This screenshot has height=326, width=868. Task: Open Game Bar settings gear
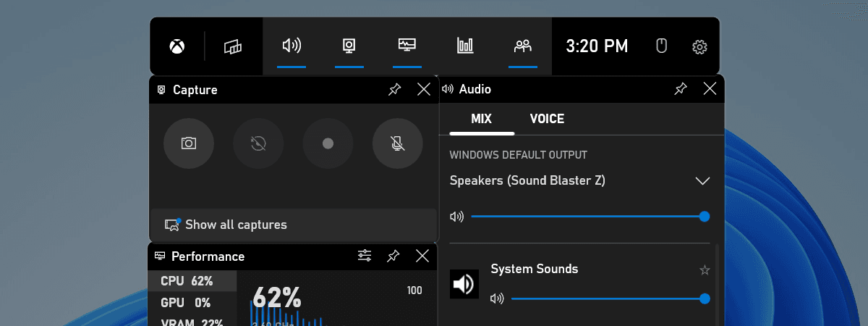click(699, 47)
